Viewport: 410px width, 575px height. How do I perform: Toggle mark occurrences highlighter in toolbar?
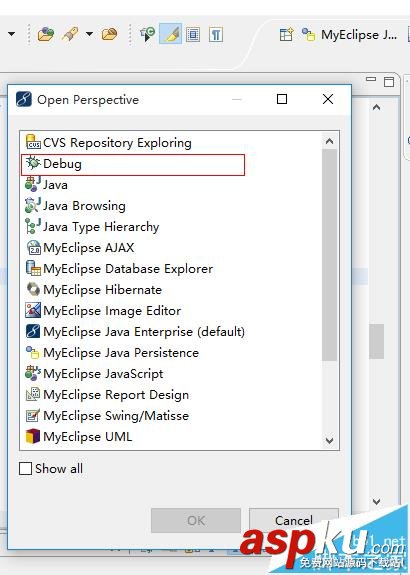click(x=171, y=34)
